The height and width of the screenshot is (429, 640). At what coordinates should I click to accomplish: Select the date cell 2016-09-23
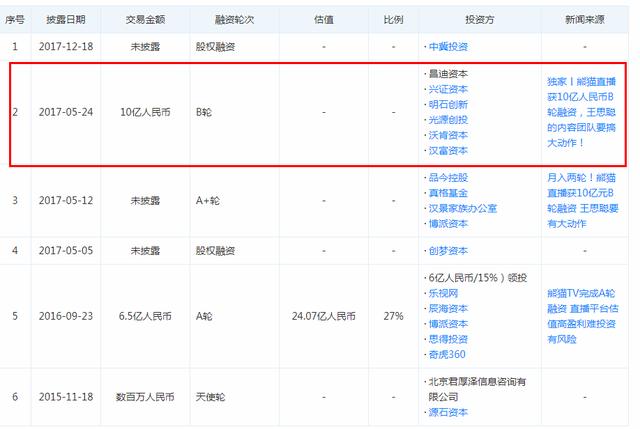click(66, 316)
